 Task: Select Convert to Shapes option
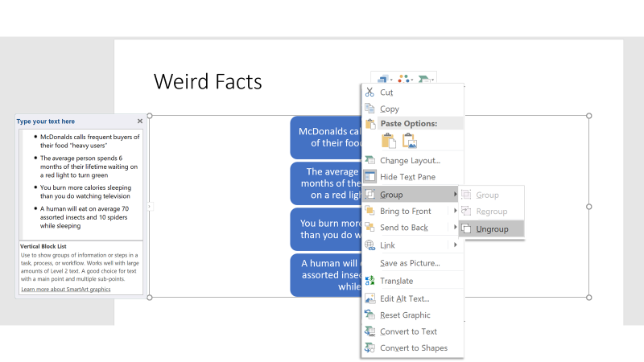(413, 348)
